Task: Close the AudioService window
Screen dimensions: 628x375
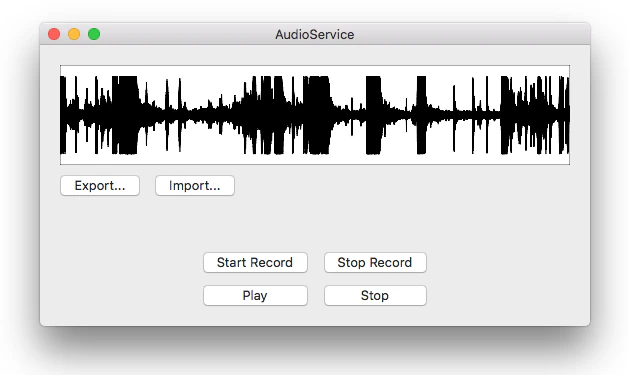Action: pyautogui.click(x=54, y=34)
